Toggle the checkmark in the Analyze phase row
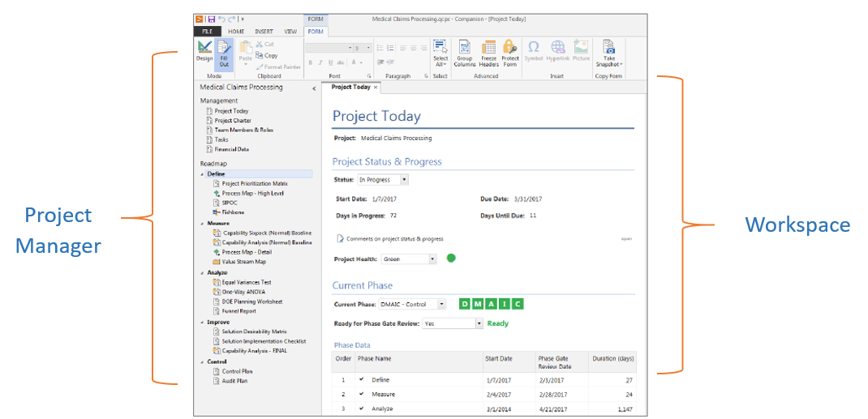The height and width of the screenshot is (419, 868). tap(362, 408)
